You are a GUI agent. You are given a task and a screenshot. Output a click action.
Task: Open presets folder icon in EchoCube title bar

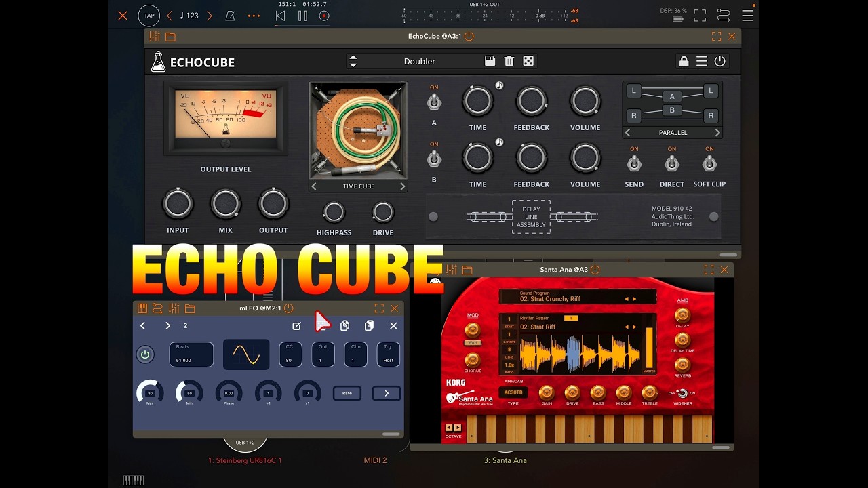170,37
